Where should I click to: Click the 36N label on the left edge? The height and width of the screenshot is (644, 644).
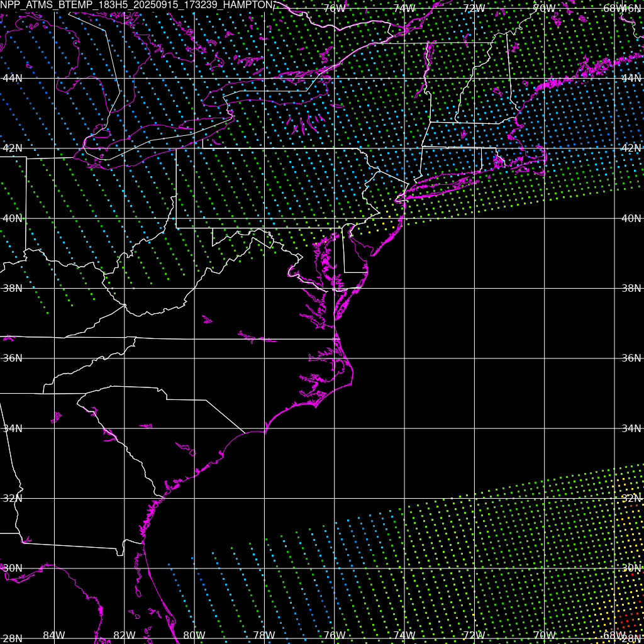(11, 358)
